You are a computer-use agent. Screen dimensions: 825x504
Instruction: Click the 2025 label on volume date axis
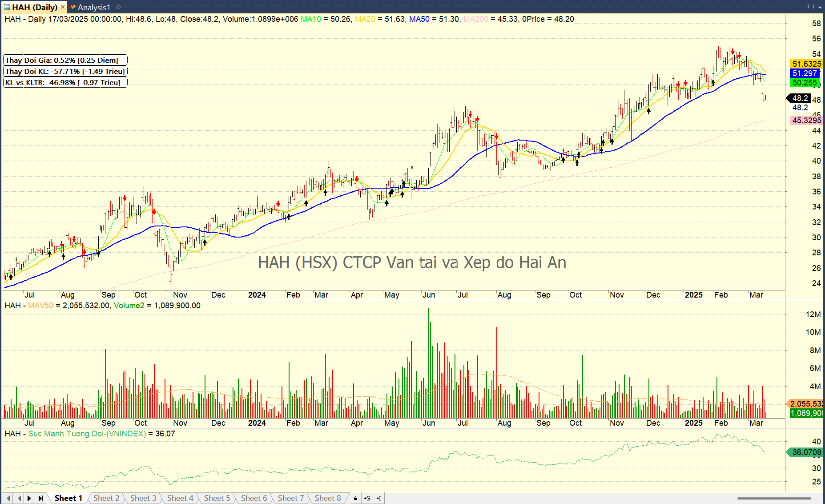693,423
